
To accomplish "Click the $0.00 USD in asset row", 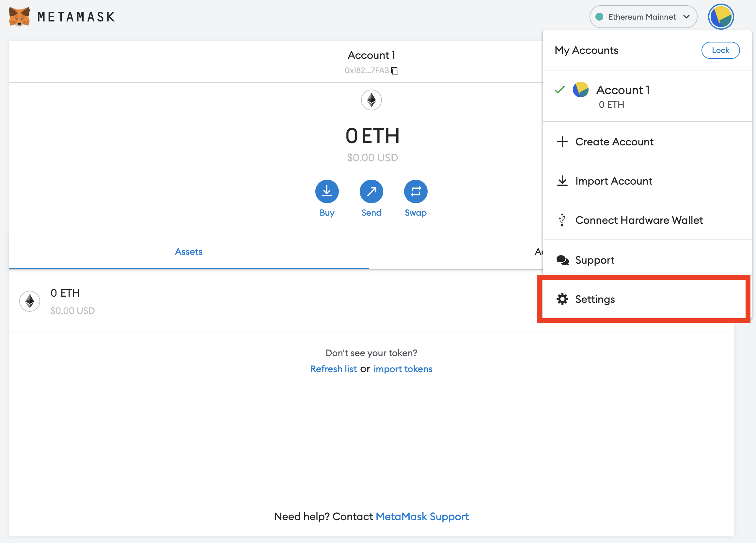I will [x=73, y=310].
